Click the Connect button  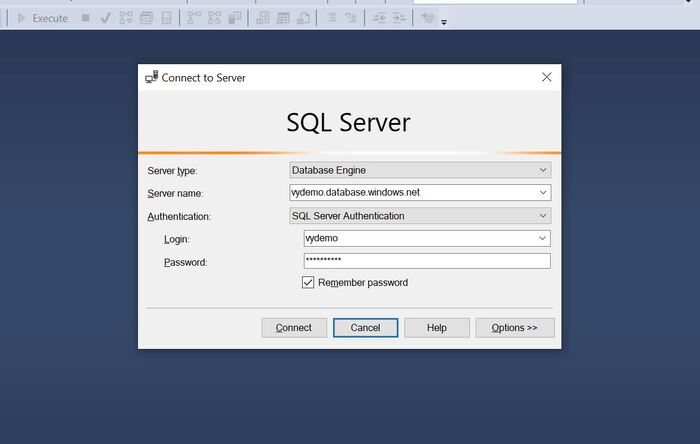tap(294, 328)
